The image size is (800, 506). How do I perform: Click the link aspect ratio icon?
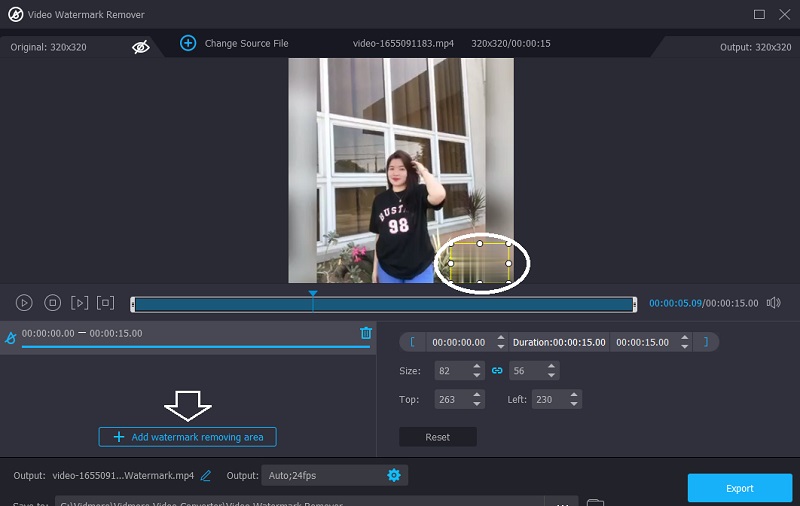point(497,371)
